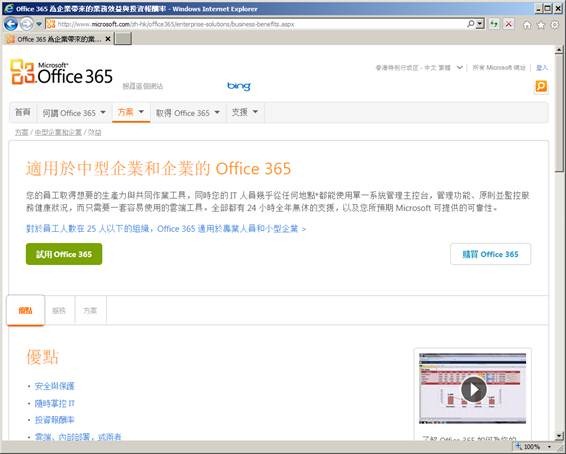Go back with the browser Back arrow
This screenshot has width=566, height=454.
[x=10, y=24]
